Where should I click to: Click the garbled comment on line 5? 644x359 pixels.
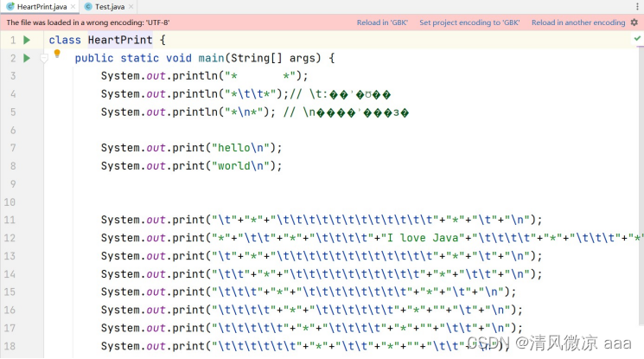pyautogui.click(x=347, y=112)
